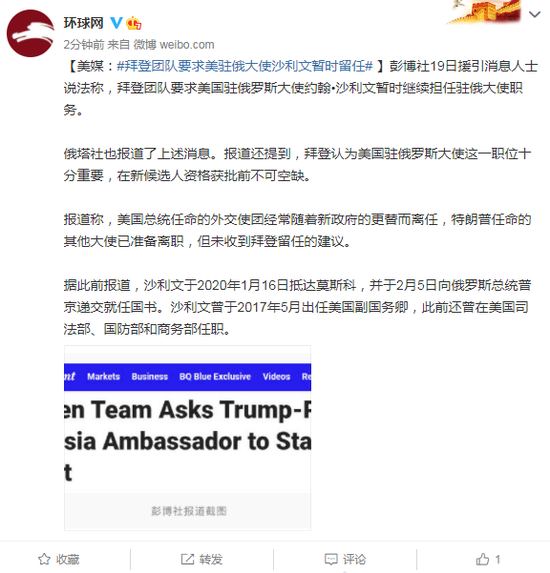Open the 微博 weibo.com source link
550x573 pixels.
point(174,45)
